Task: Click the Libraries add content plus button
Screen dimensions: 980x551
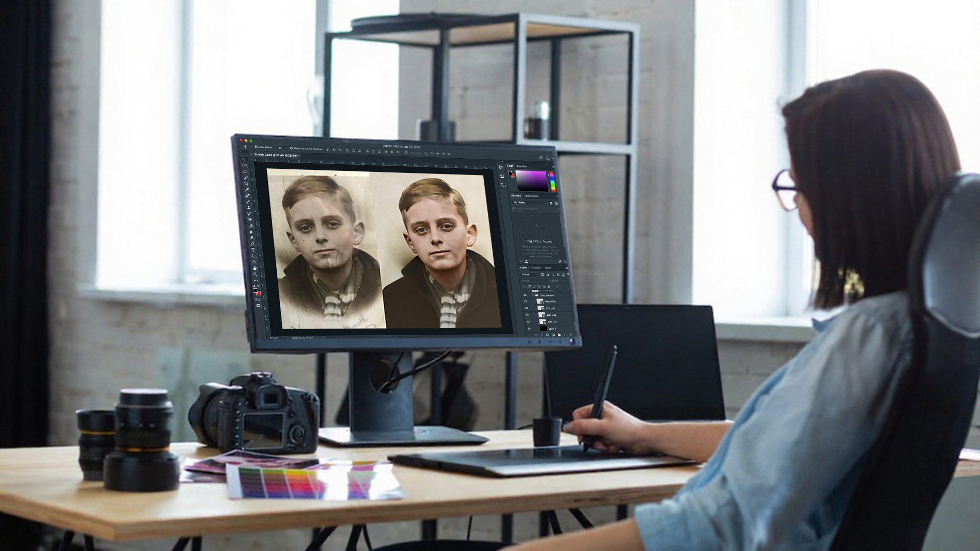Action: click(521, 261)
